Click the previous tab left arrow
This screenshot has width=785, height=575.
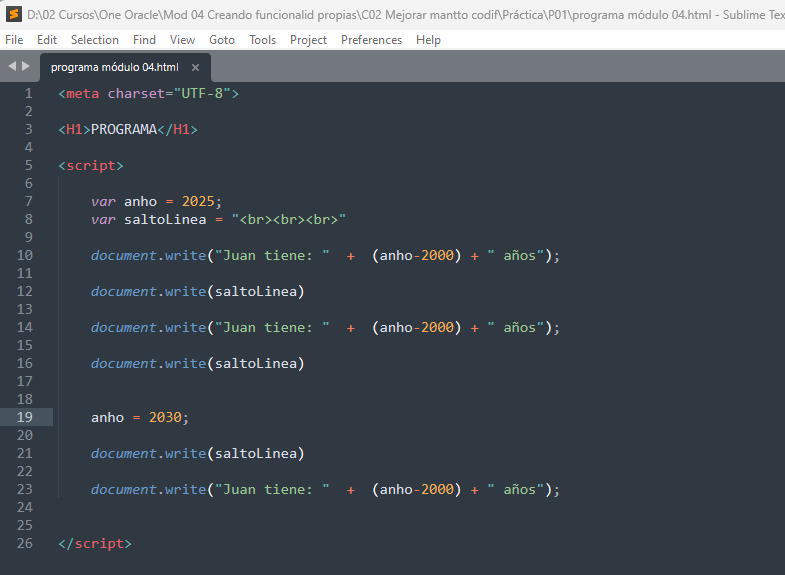point(12,66)
